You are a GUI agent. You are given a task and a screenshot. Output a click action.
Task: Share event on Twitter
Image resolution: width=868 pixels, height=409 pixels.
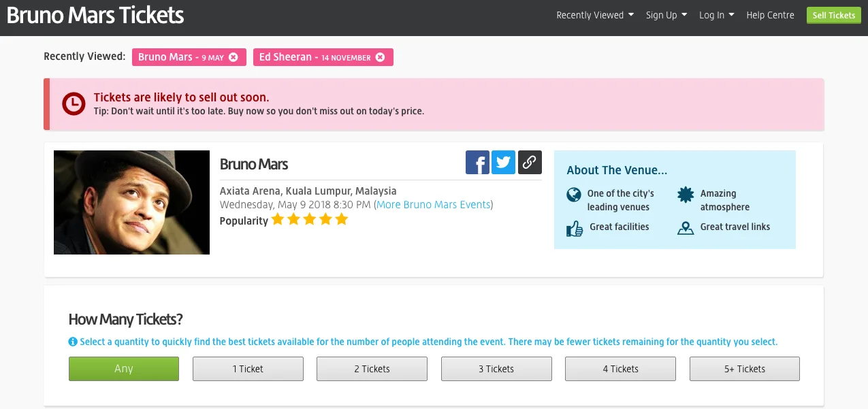[x=503, y=163]
